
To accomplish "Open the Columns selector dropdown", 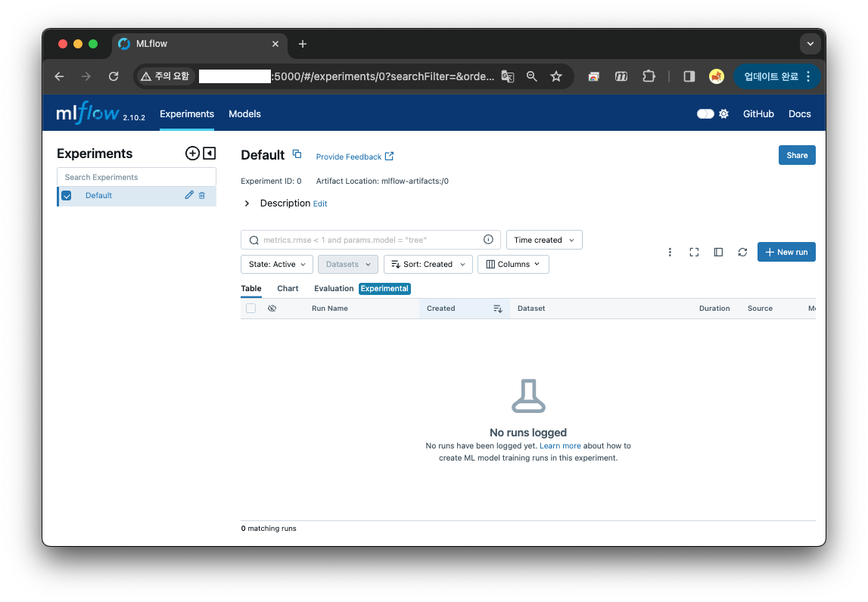I will point(513,265).
